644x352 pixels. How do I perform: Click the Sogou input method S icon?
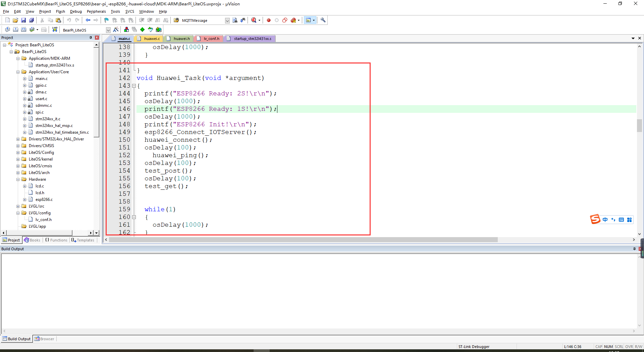[595, 219]
